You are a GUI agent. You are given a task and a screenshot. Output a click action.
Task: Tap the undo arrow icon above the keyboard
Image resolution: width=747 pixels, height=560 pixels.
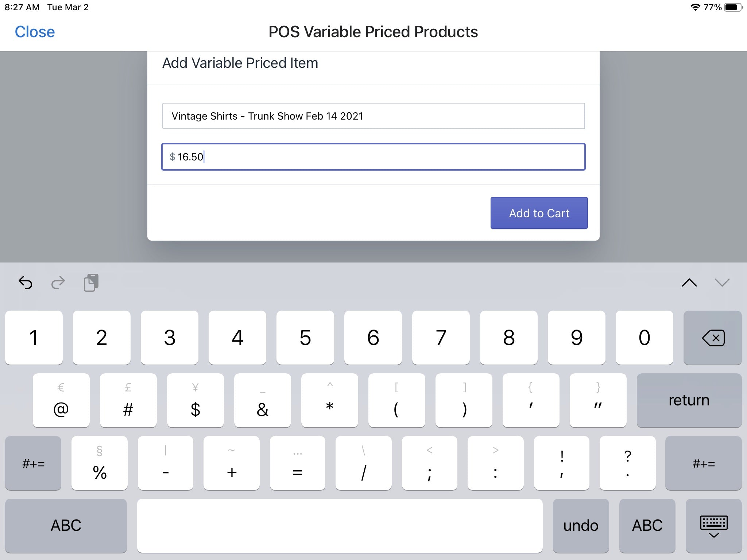(26, 283)
